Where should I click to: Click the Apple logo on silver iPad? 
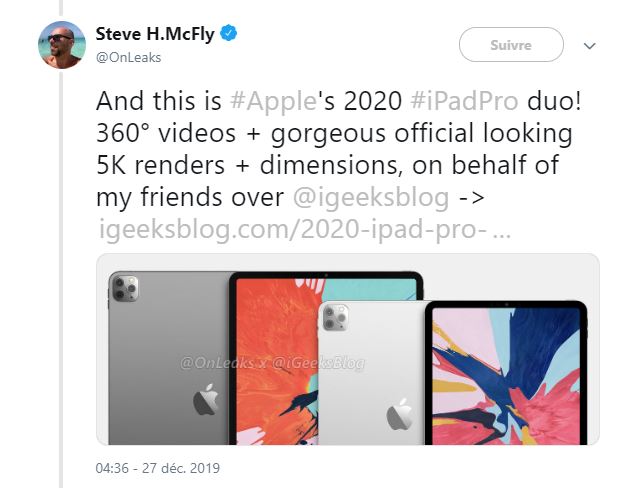(400, 415)
